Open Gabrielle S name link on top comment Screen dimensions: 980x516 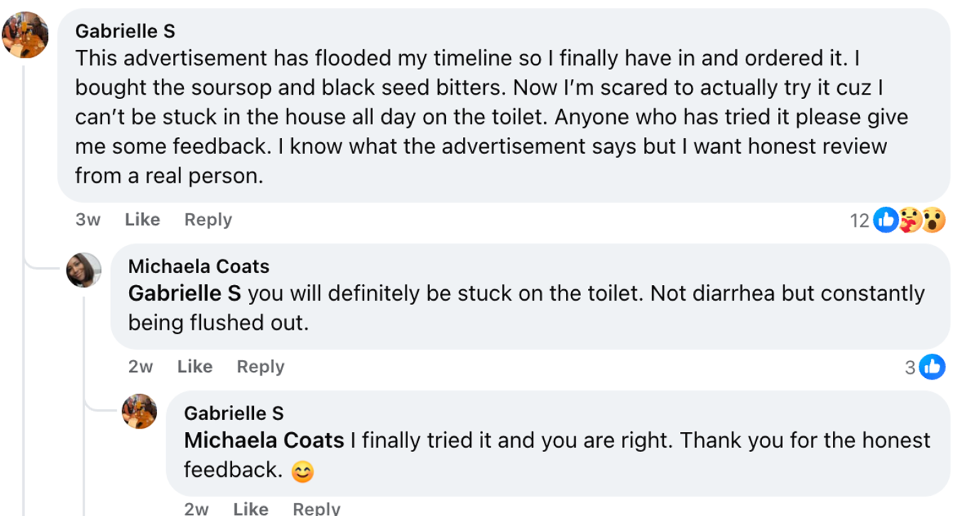(125, 31)
